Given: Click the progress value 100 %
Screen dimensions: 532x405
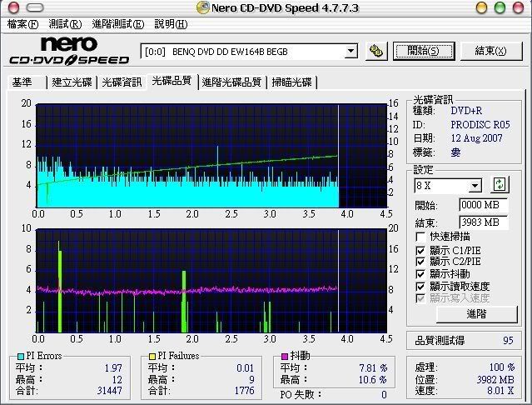Looking at the screenshot, I should (502, 367).
